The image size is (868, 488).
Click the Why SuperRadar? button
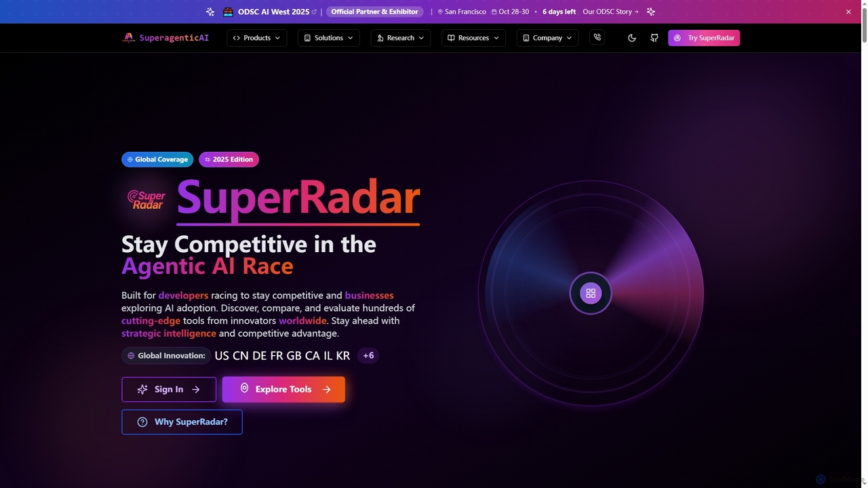click(182, 422)
